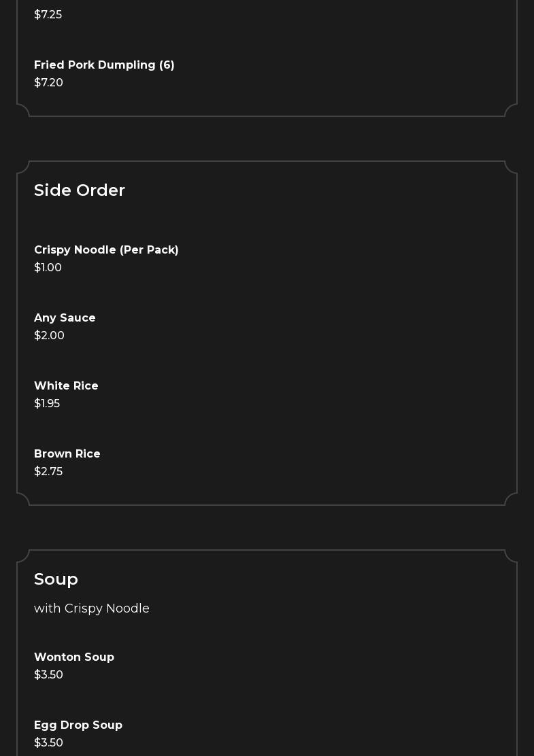The image size is (534, 756).
Task: Click the $1.00 crispy noodle price
Action: click(x=48, y=268)
